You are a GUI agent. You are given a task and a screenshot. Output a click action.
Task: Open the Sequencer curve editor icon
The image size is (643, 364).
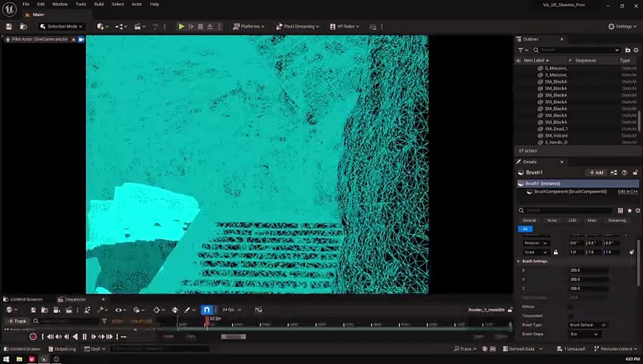(x=258, y=310)
